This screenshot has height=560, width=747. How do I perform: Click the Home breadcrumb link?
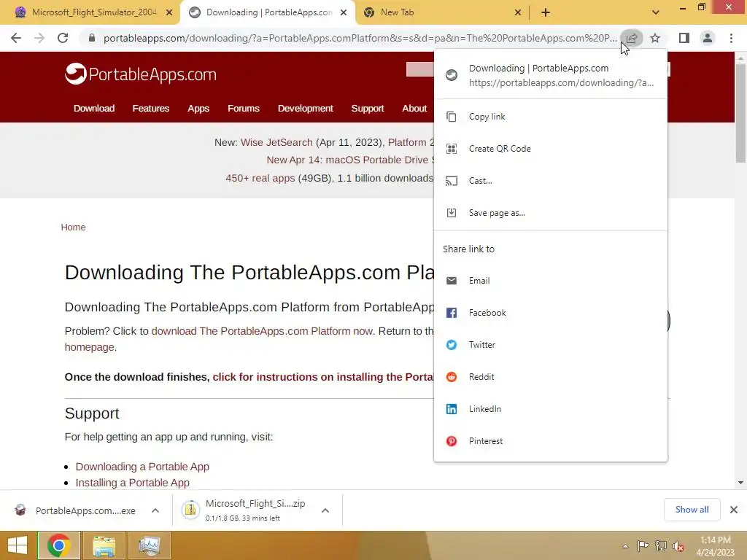click(74, 227)
